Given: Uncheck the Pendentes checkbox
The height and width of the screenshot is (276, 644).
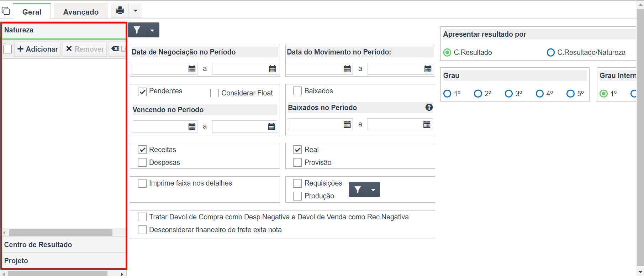Looking at the screenshot, I should pos(142,92).
